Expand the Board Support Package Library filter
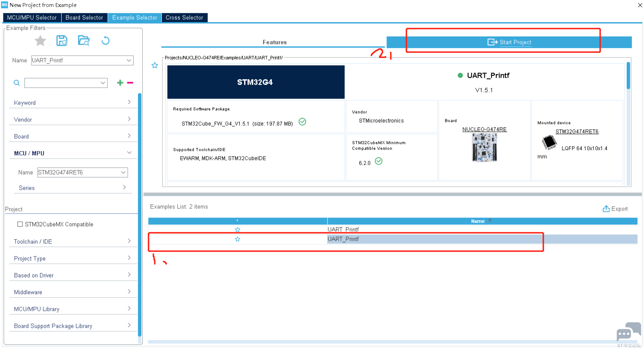 (73, 326)
